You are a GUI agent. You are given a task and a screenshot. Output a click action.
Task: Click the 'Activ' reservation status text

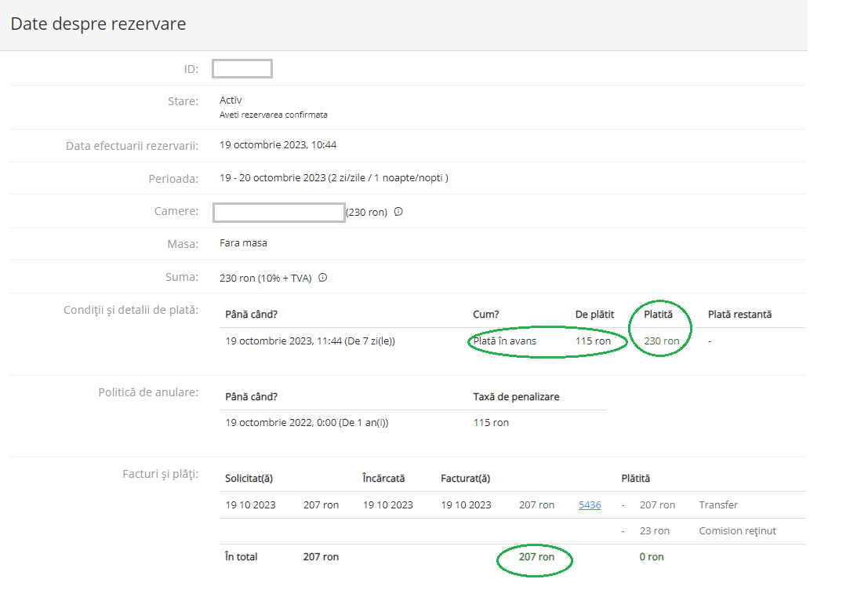point(231,100)
